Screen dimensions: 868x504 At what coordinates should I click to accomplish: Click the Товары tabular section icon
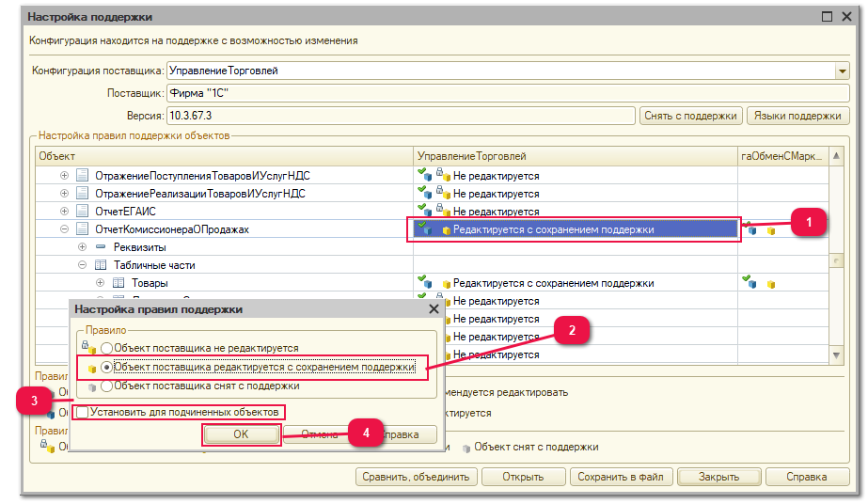pos(118,283)
